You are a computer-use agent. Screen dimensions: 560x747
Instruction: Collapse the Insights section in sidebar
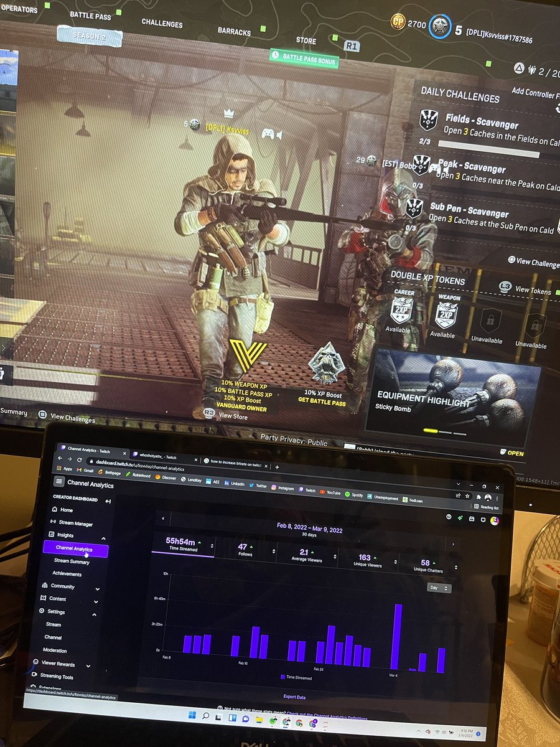103,539
